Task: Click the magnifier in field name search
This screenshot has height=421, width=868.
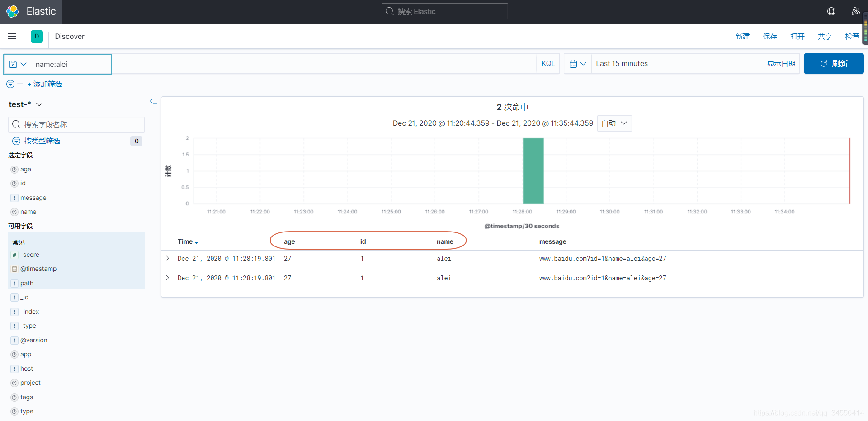Action: [x=16, y=124]
